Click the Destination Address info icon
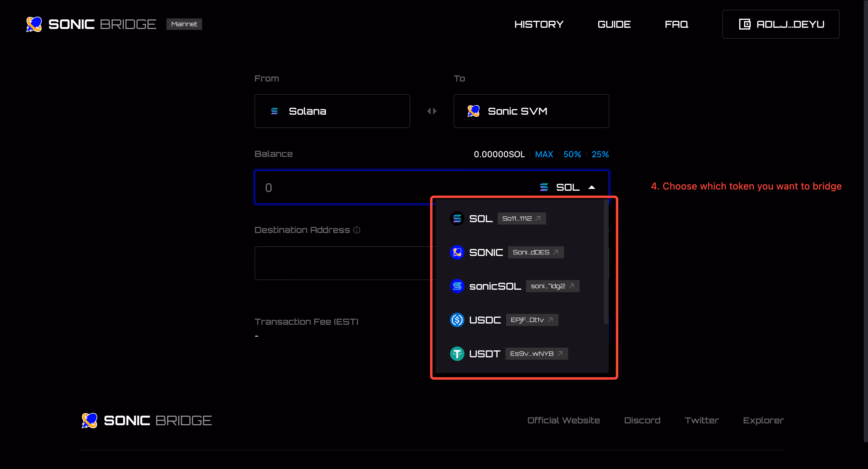The width and height of the screenshot is (868, 469). [356, 230]
